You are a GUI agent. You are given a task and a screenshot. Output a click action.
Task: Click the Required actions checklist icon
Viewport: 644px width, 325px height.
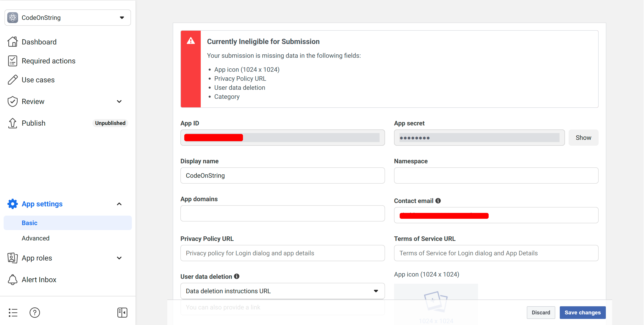click(12, 61)
